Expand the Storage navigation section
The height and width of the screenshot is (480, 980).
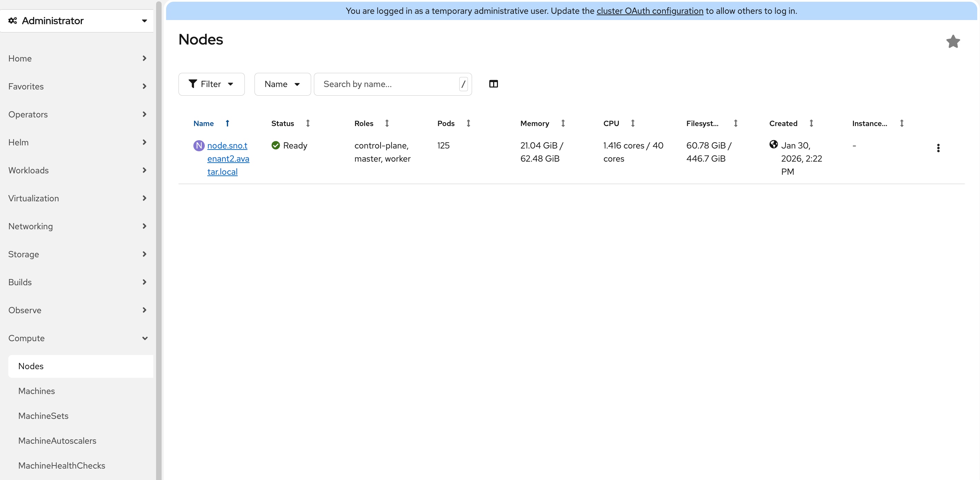coord(77,254)
